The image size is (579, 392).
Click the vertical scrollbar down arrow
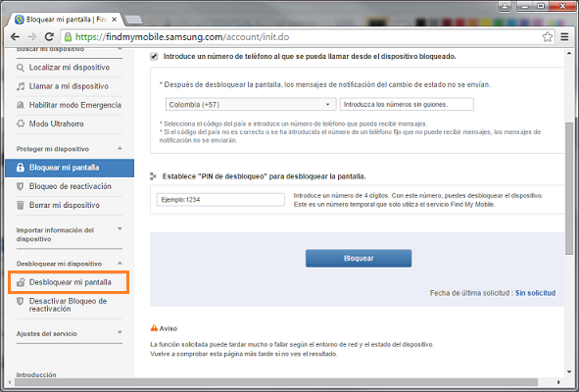(569, 371)
